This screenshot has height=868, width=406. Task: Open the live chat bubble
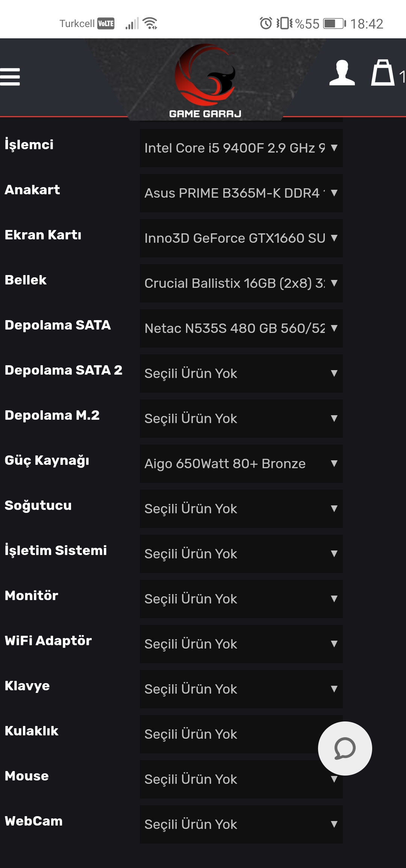(x=345, y=748)
